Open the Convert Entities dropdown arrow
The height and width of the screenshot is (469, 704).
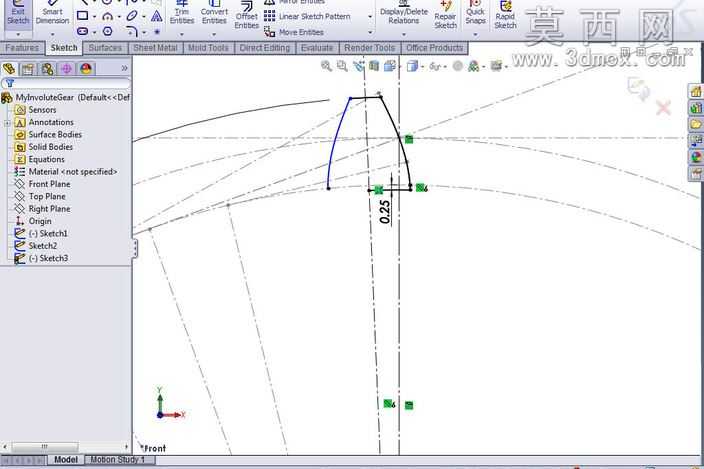click(x=214, y=34)
